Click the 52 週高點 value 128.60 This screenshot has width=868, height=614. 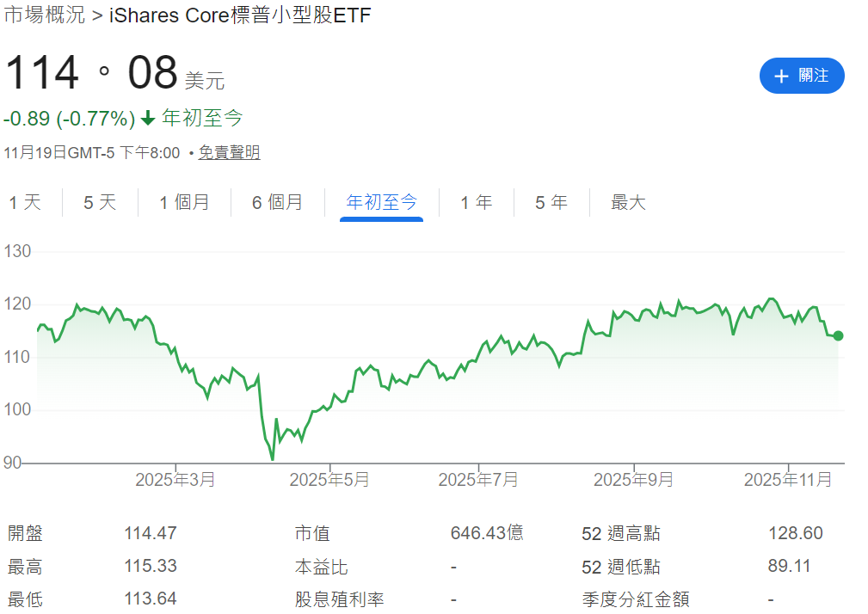795,533
